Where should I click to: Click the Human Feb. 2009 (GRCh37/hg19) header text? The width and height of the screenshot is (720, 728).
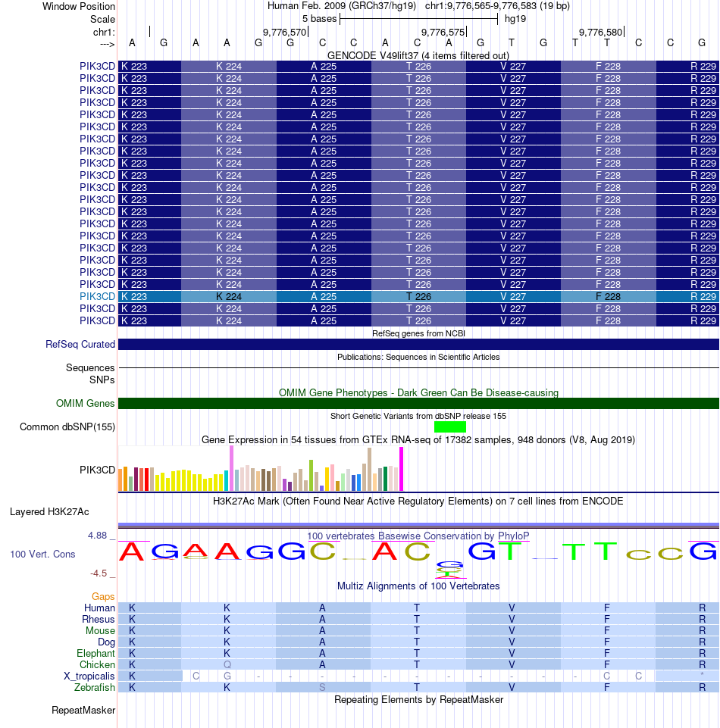(x=343, y=6)
